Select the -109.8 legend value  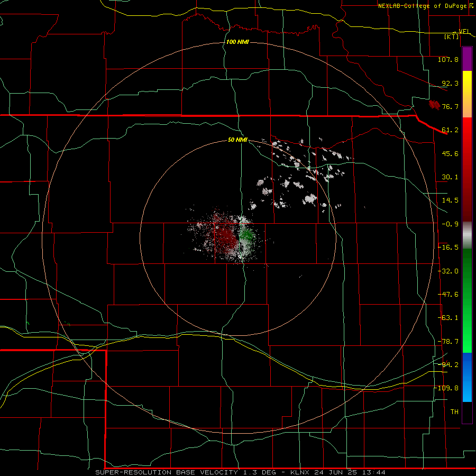click(446, 388)
